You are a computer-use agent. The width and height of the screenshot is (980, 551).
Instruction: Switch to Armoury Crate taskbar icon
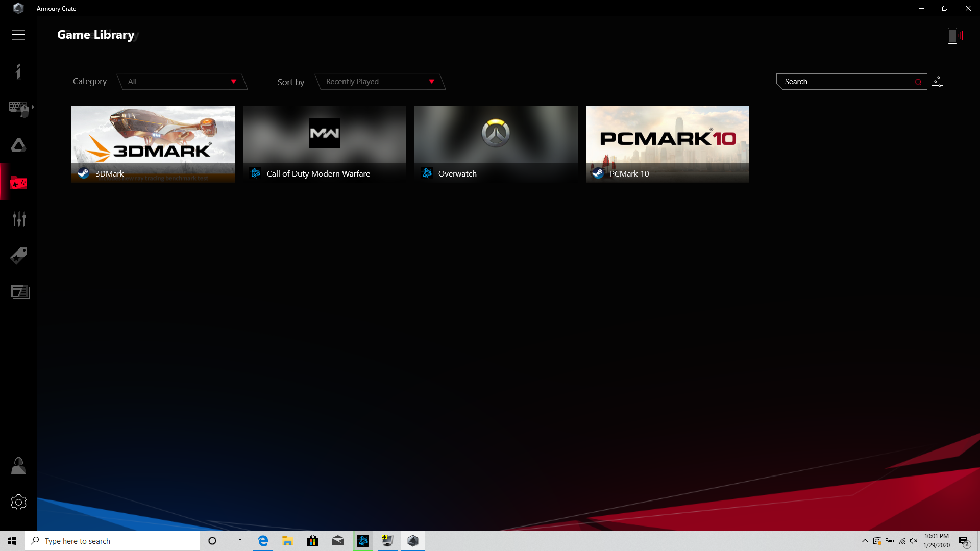pyautogui.click(x=413, y=541)
